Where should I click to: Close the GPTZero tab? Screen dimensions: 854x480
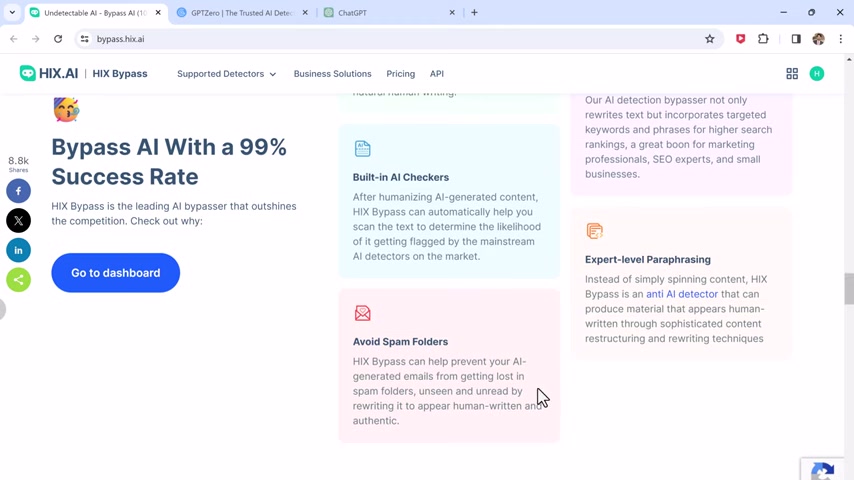(305, 13)
